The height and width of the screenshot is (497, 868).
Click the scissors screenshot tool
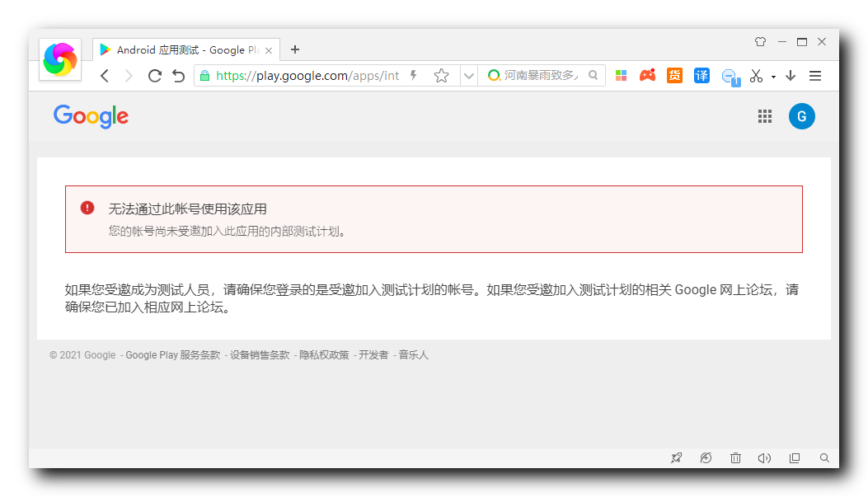coord(756,76)
